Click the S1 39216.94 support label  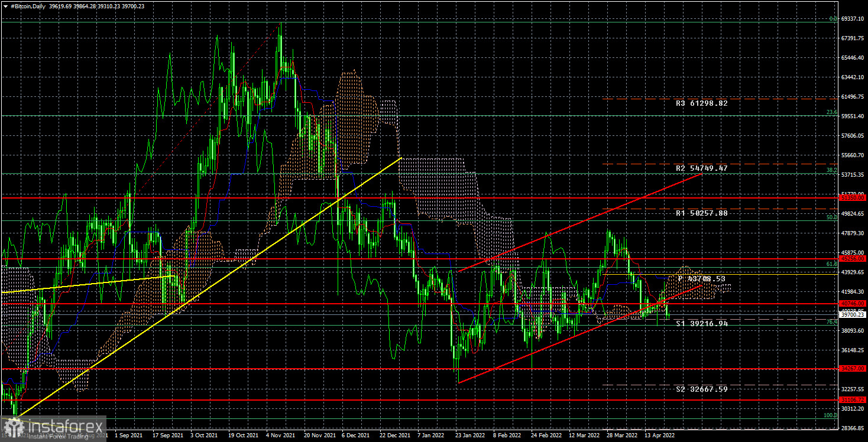(x=702, y=324)
